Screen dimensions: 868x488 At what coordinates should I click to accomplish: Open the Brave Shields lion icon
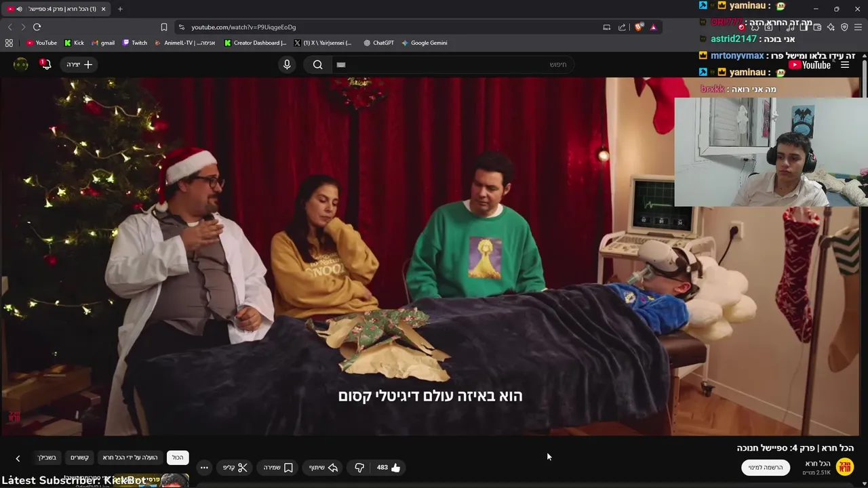[x=639, y=27]
